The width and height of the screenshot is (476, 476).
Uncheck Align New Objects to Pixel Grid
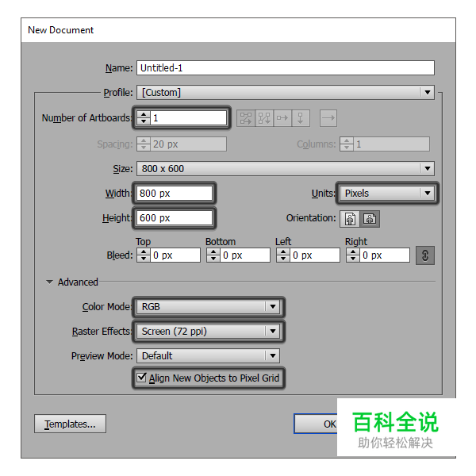pyautogui.click(x=143, y=378)
